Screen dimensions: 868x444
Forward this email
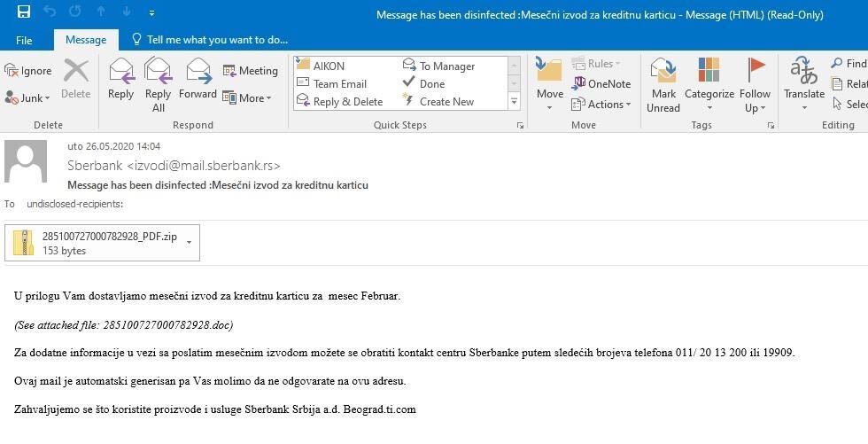[198, 79]
